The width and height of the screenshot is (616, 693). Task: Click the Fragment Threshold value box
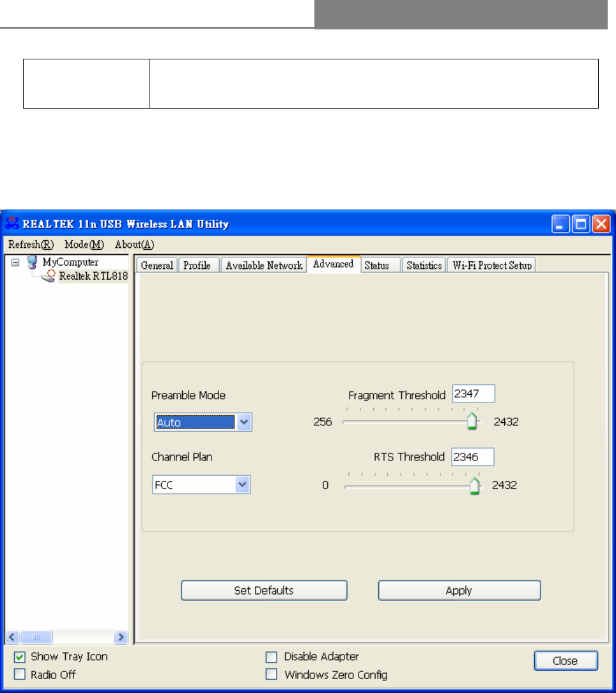pyautogui.click(x=473, y=393)
